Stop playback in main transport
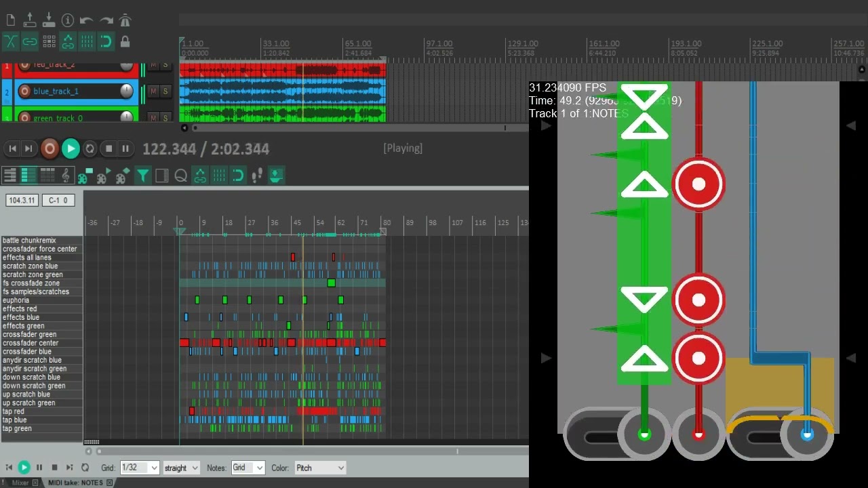The image size is (868, 488). click(x=108, y=148)
